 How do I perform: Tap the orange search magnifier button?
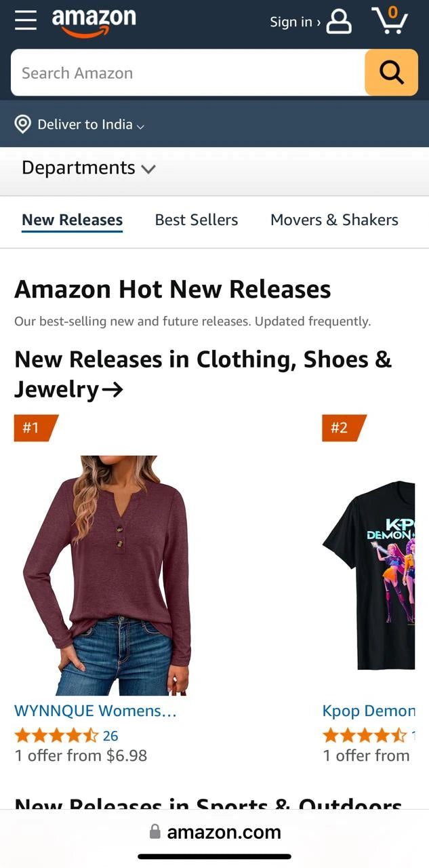tap(391, 73)
